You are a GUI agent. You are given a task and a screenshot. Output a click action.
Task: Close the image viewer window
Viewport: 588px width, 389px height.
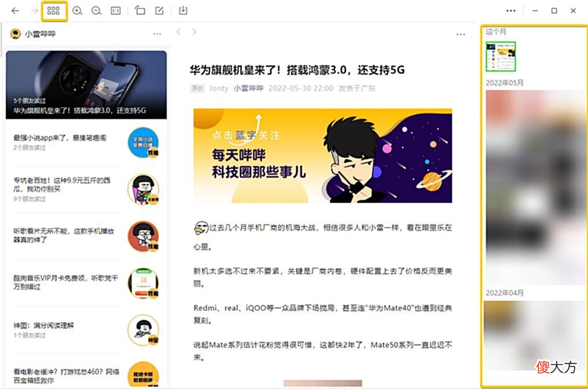(573, 10)
